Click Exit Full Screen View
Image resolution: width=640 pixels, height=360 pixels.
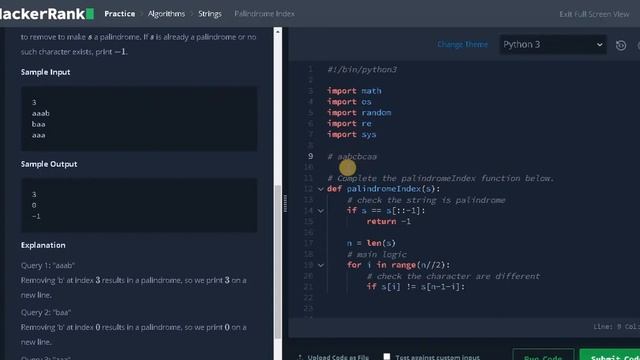[594, 14]
